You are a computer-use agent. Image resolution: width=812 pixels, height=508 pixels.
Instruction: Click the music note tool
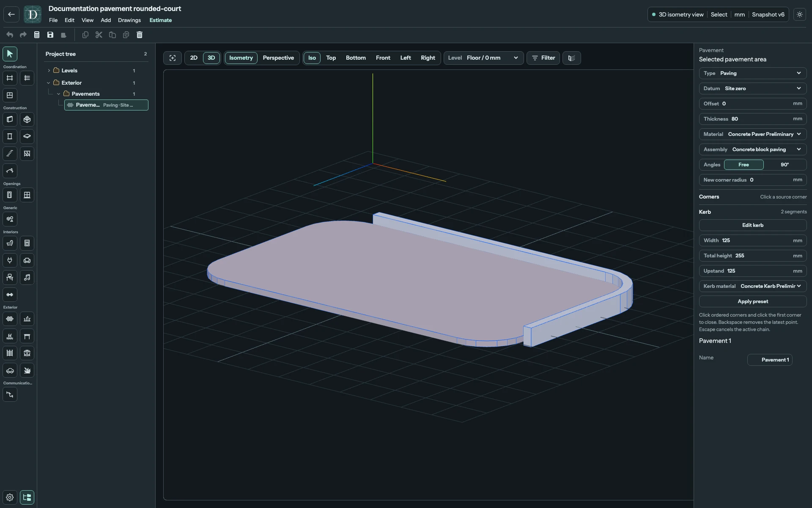[27, 277]
